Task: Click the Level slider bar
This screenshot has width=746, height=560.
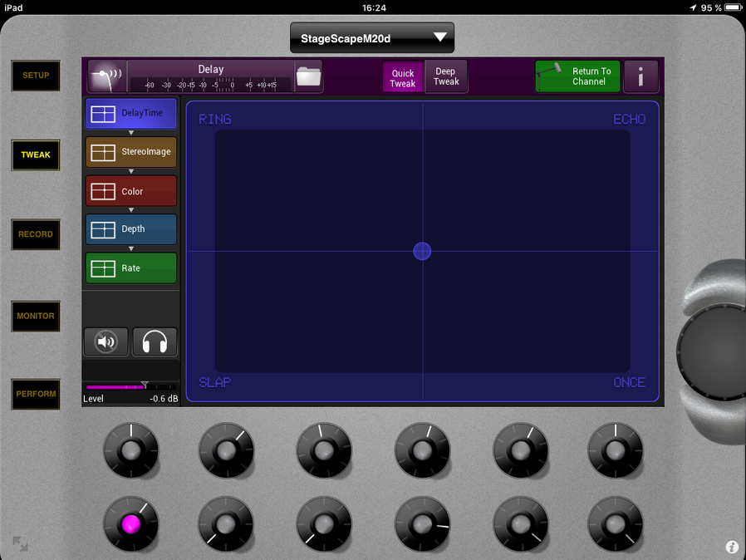Action: coord(130,387)
